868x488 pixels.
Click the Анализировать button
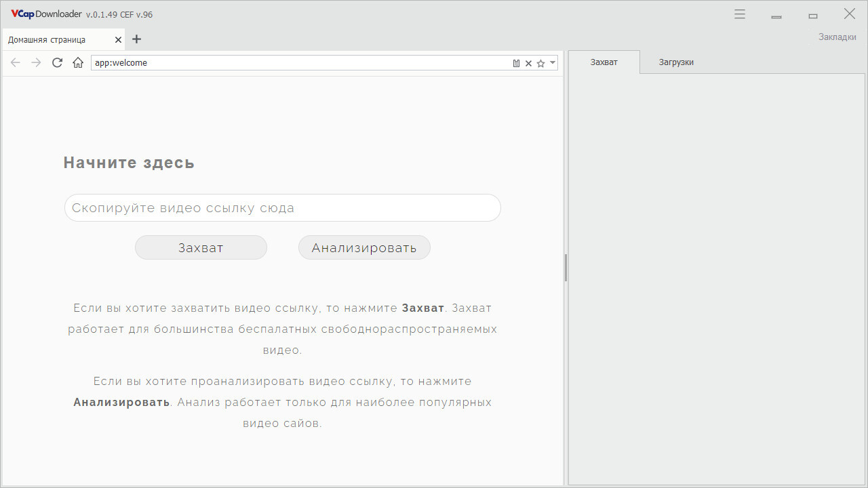click(364, 247)
